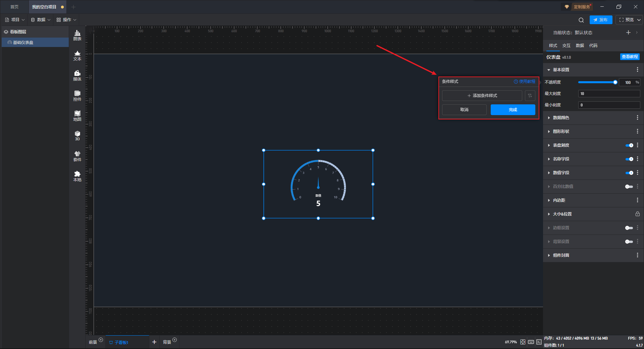Open the 使用教程 help link
The height and width of the screenshot is (349, 644).
[x=525, y=82]
